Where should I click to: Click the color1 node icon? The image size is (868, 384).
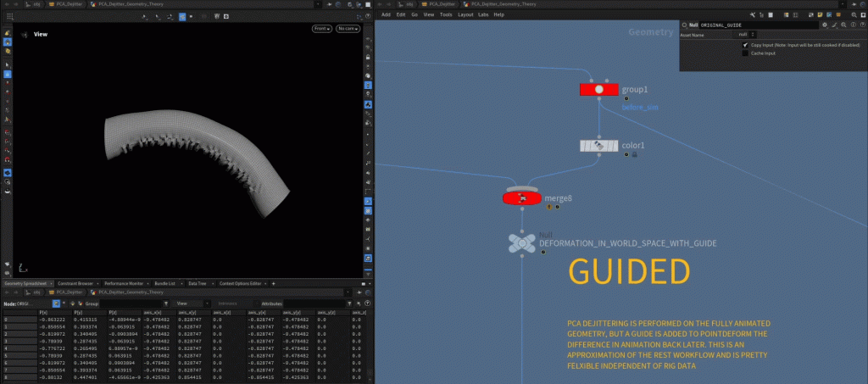[x=598, y=146]
